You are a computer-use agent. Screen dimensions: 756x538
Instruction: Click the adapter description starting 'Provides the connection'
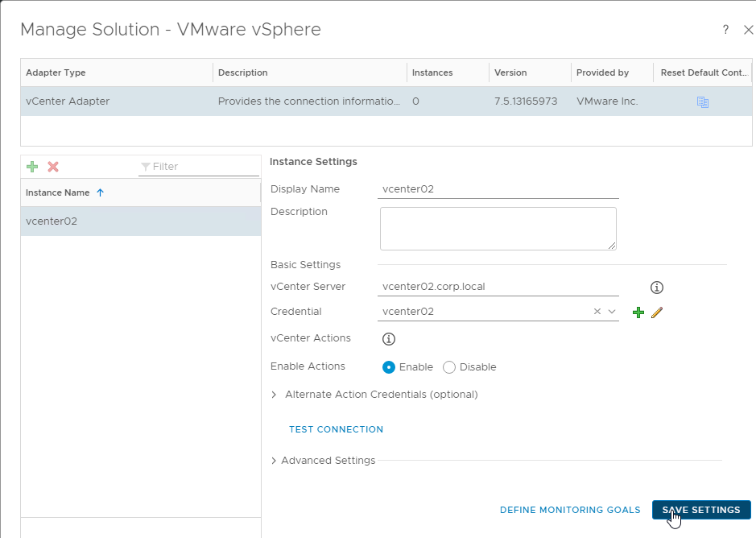coord(309,101)
